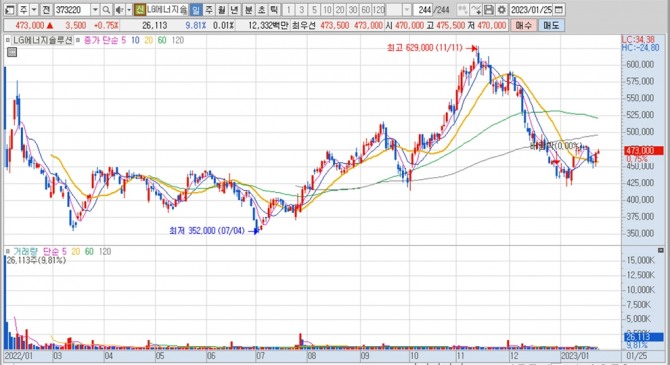Expand the dropdown arrow next to speaker
This screenshot has height=365, width=670.
[129, 9]
